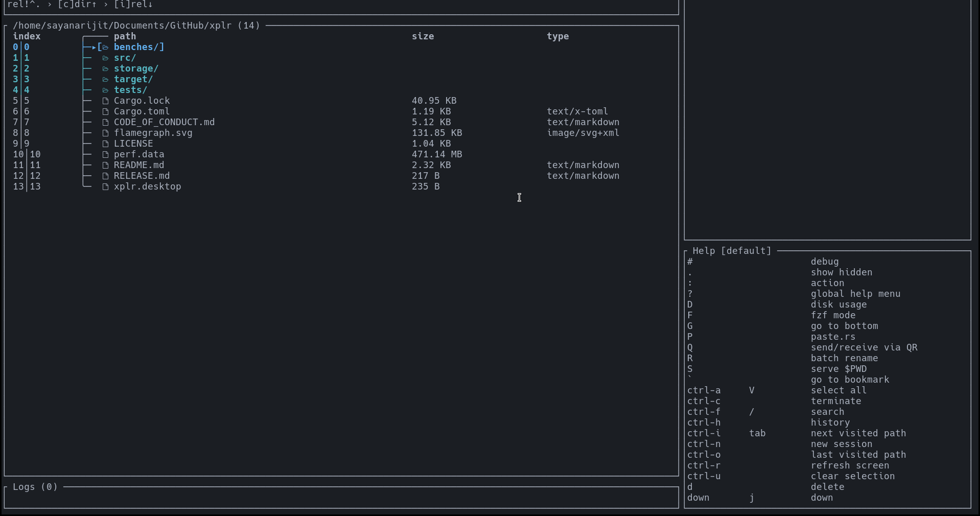Click the 'go to bookmark' help entry

point(850,380)
